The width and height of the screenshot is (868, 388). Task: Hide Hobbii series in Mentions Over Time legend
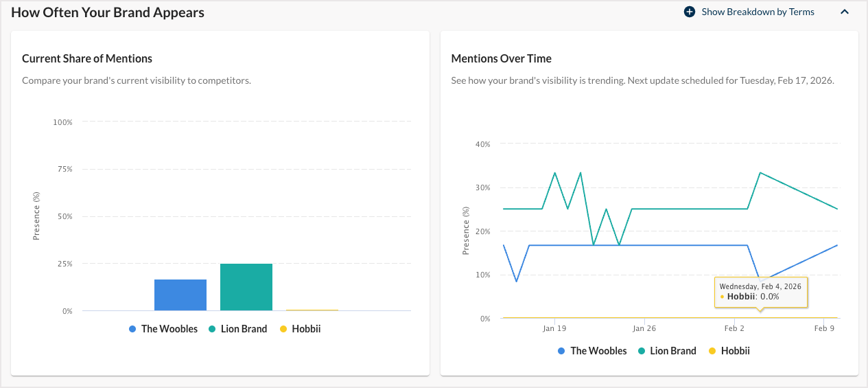[x=735, y=351]
